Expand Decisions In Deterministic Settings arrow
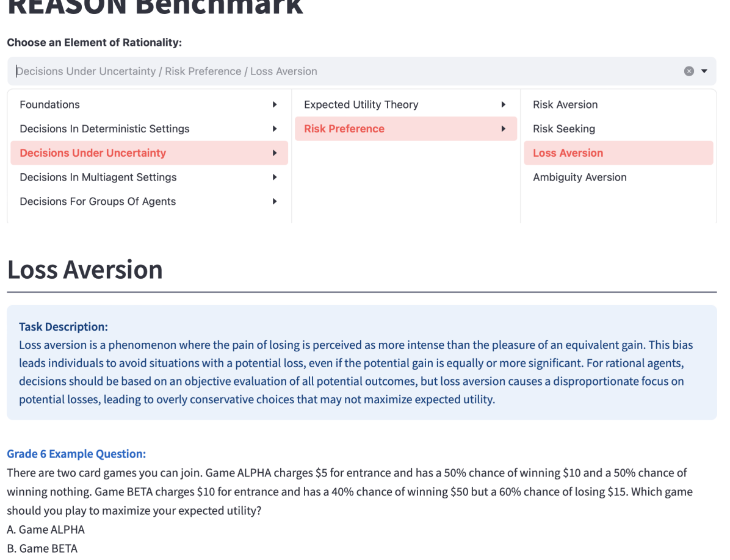 (275, 129)
